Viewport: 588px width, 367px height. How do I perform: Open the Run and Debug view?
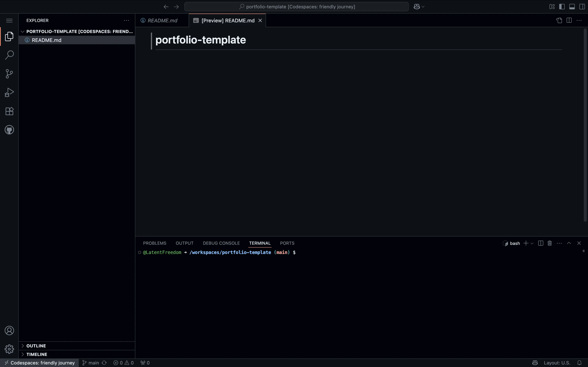pyautogui.click(x=9, y=92)
